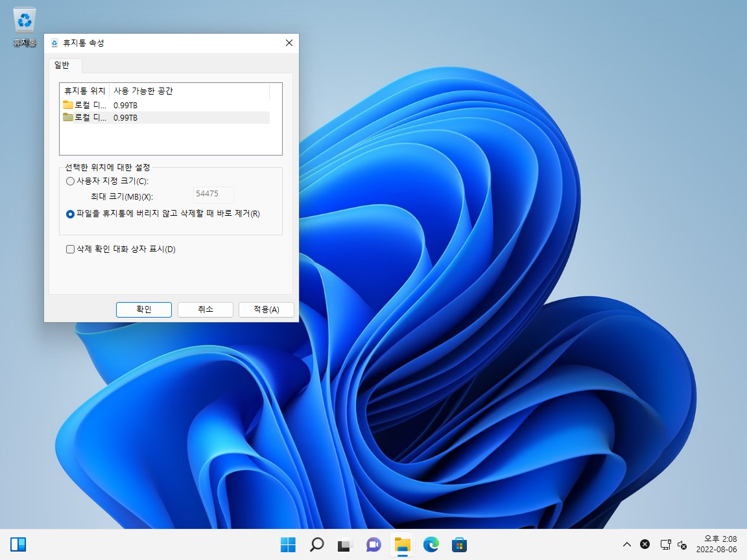
Task: Open the Chat app on the taskbar
Action: pos(373,544)
